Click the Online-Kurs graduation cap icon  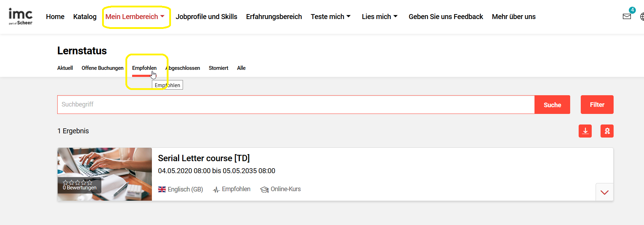(x=264, y=190)
